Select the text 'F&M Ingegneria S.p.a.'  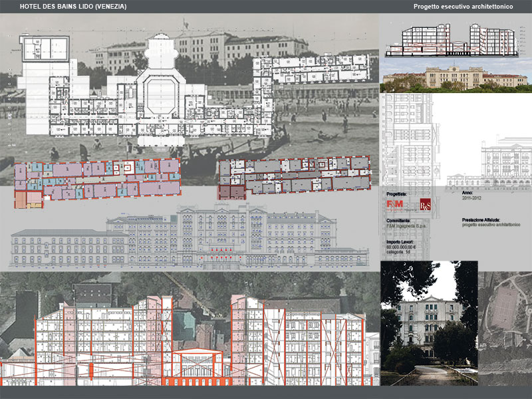pos(406,225)
